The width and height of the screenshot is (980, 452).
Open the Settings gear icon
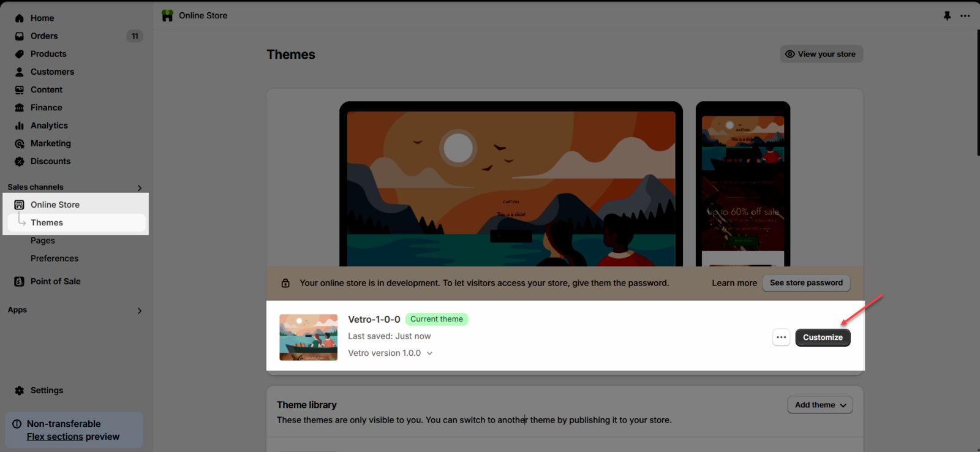[20, 390]
